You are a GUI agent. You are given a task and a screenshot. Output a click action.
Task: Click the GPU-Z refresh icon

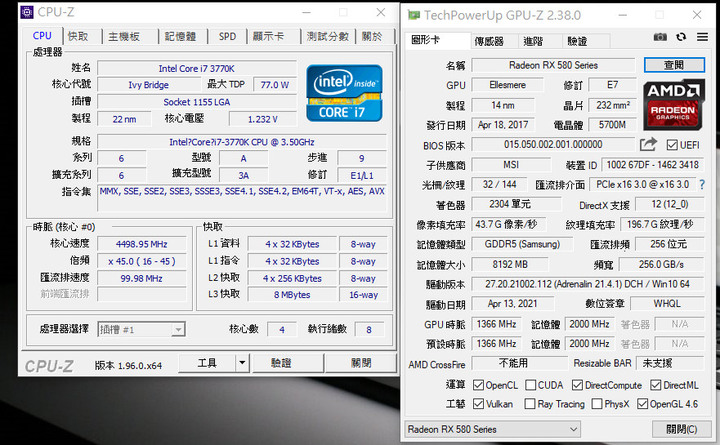[681, 37]
